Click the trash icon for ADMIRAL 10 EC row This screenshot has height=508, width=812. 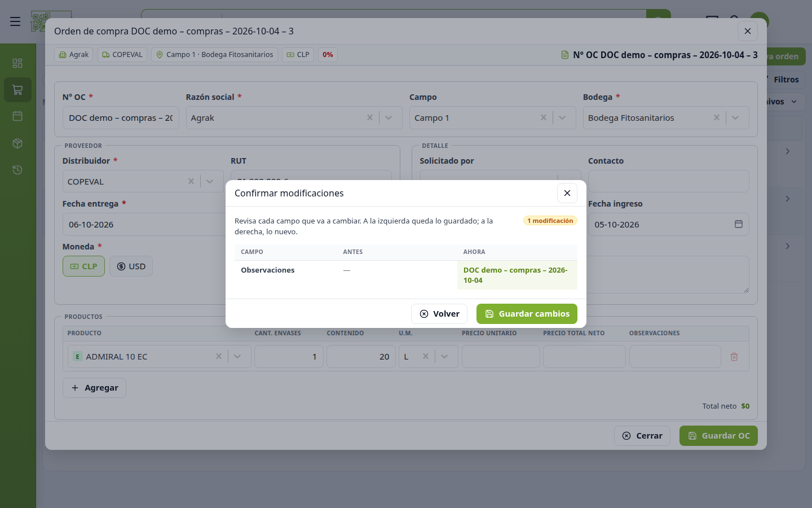(734, 357)
